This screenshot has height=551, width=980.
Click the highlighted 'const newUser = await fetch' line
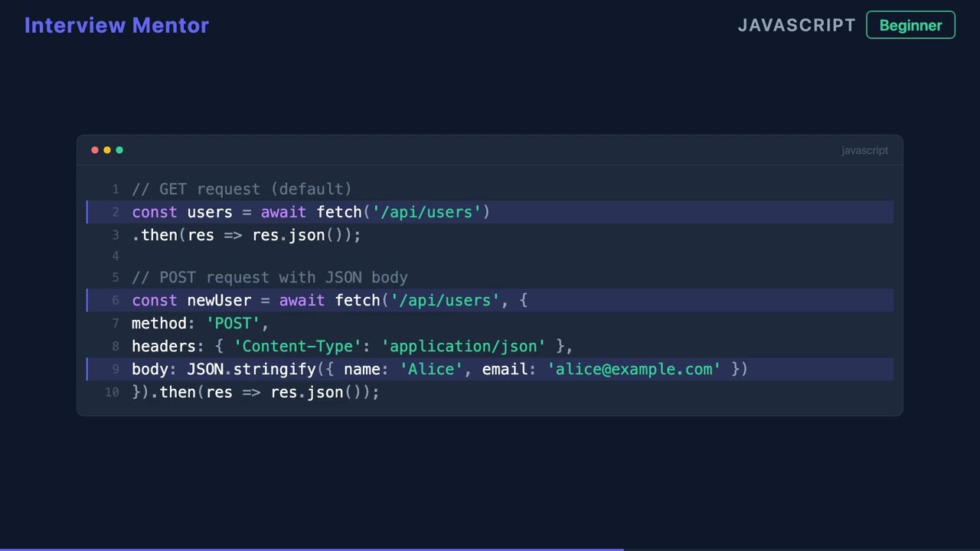pos(490,300)
